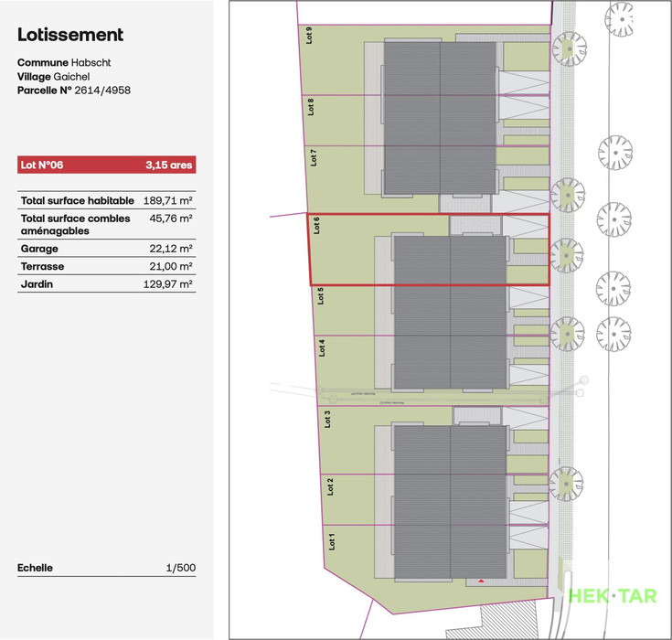Select the Lot 6 label on the plan

click(x=317, y=226)
